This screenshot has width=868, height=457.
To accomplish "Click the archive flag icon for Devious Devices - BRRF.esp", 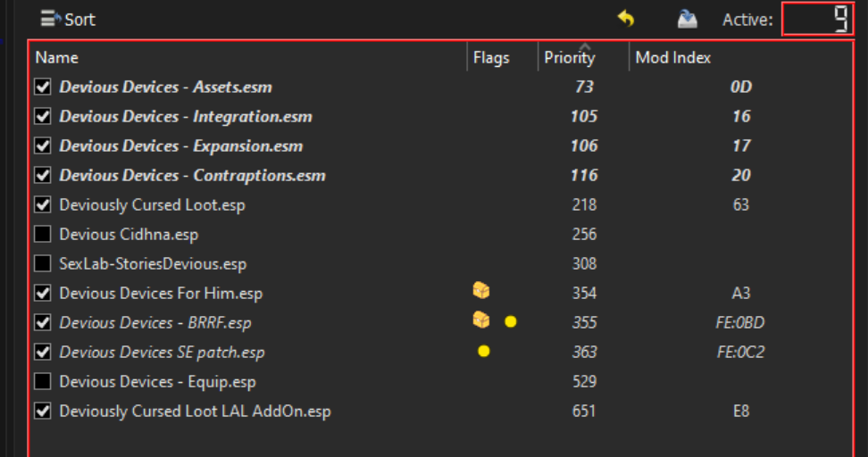I will 481,320.
